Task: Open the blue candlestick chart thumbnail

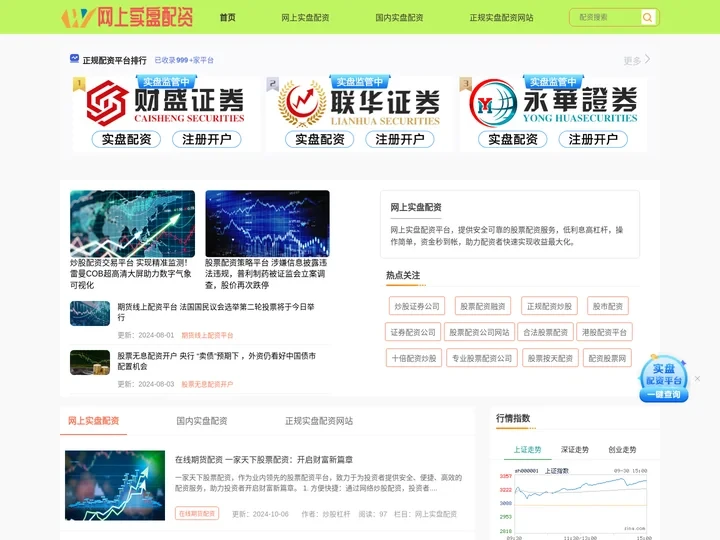Action: point(267,224)
